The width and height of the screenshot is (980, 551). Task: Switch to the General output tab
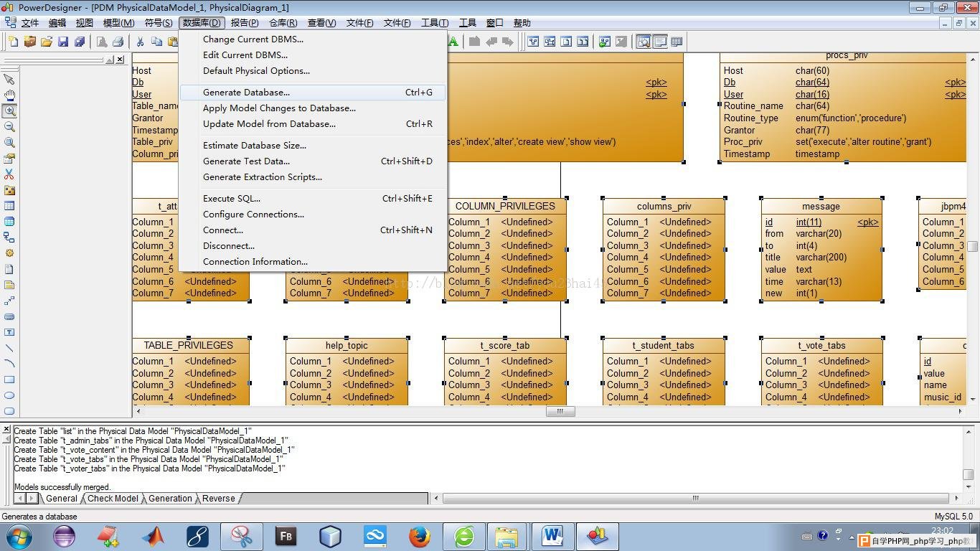tap(62, 499)
